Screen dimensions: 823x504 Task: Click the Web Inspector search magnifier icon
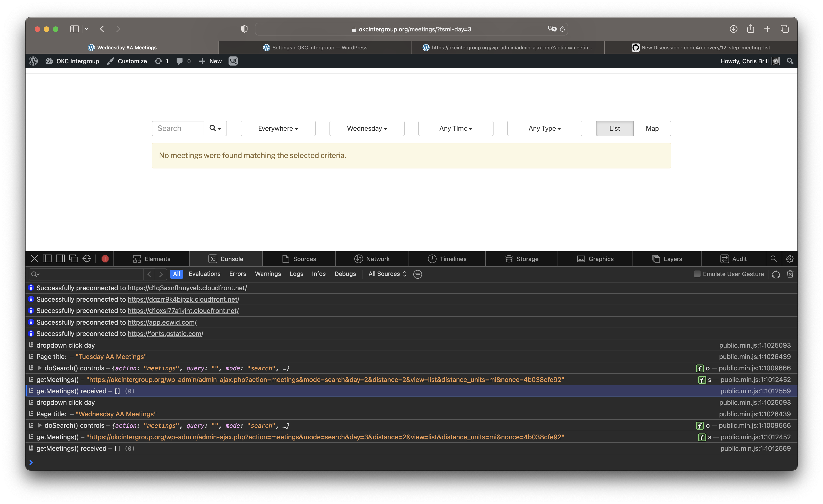point(774,259)
